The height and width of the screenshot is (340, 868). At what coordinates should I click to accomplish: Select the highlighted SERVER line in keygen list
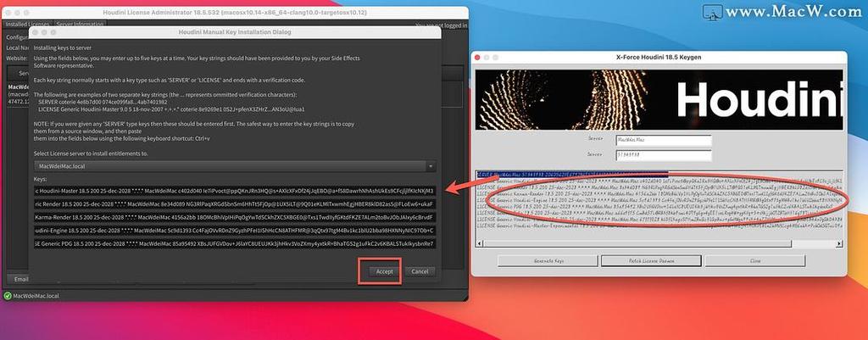pyautogui.click(x=573, y=174)
